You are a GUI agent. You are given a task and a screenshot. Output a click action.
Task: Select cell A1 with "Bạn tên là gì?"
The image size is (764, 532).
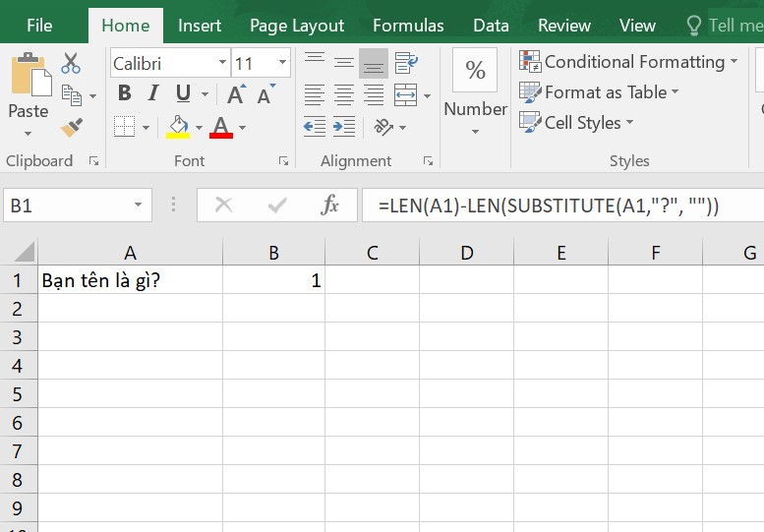(x=130, y=280)
